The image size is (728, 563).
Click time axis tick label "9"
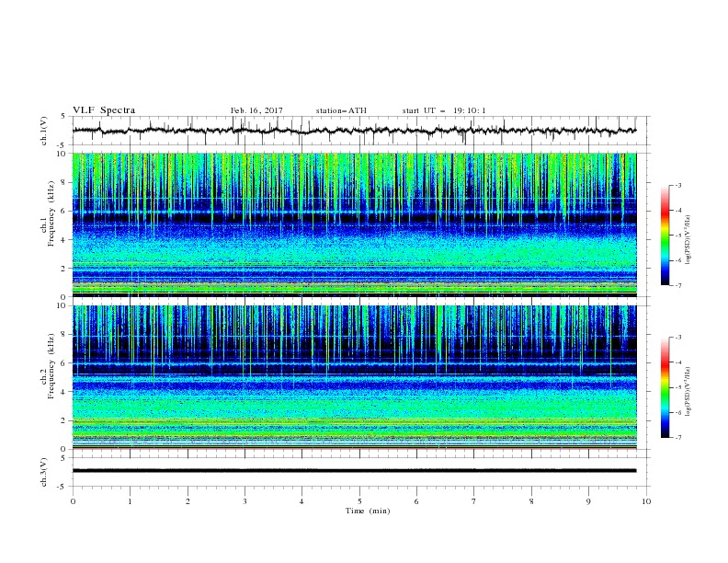(588, 501)
